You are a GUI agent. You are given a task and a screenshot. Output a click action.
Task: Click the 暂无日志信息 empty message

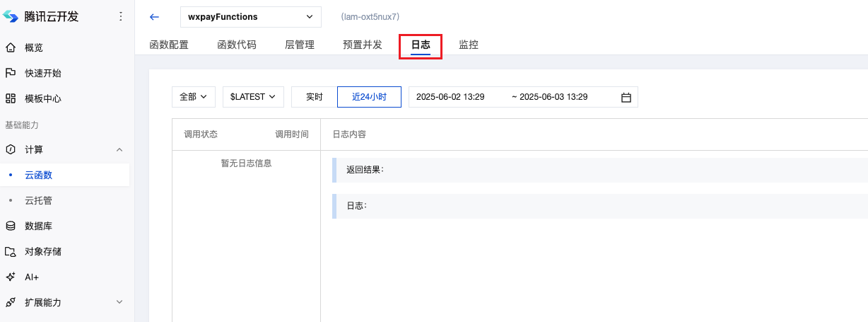[246, 163]
